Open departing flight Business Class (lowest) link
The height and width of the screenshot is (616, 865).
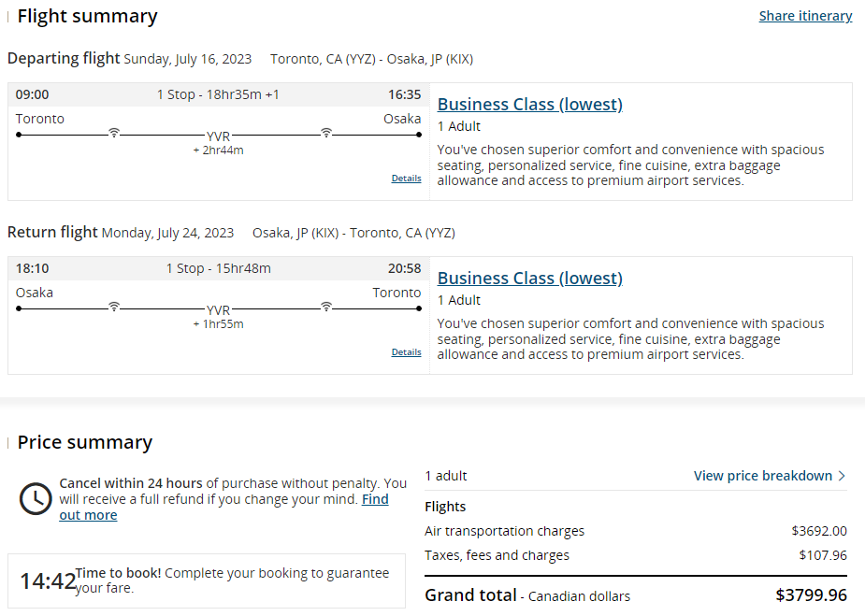click(x=529, y=105)
